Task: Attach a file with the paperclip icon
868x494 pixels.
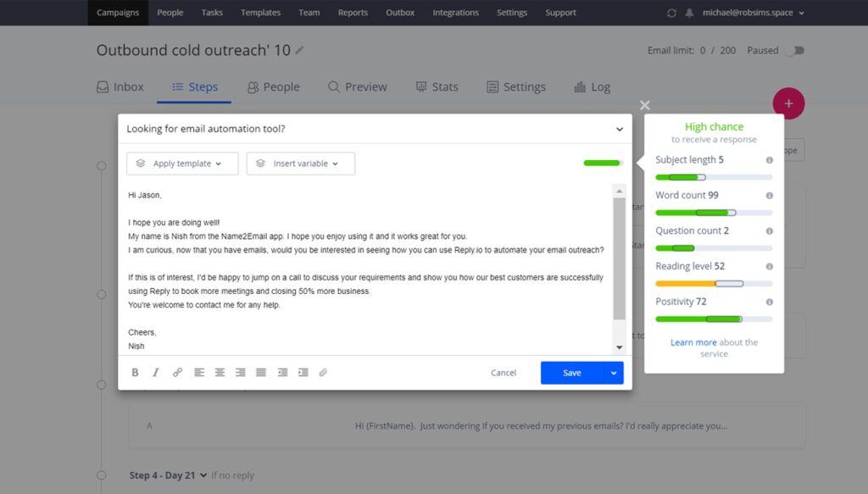Action: pyautogui.click(x=323, y=372)
